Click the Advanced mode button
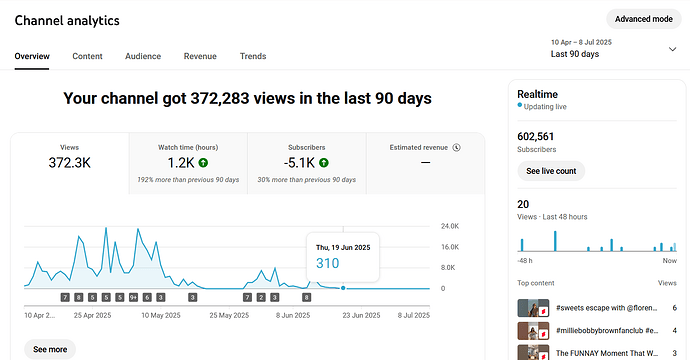 click(644, 19)
